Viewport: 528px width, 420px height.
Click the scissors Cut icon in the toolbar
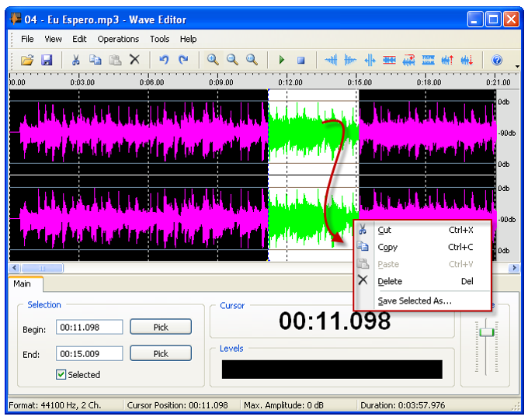[x=76, y=60]
